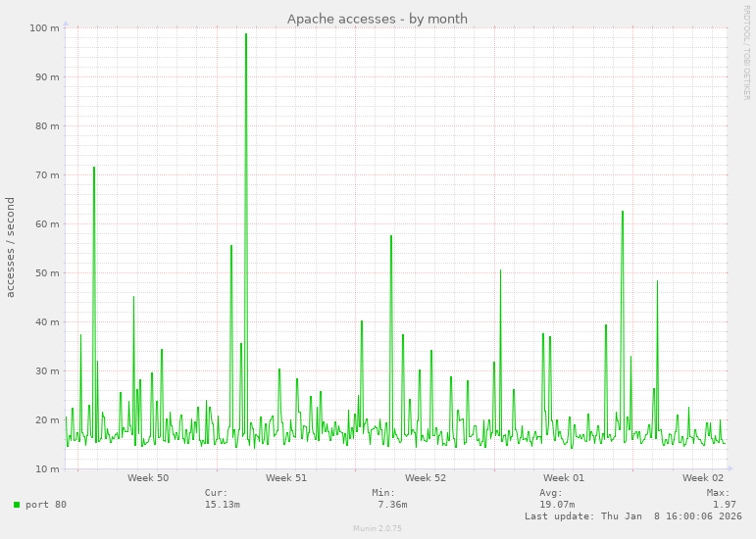Screen dimensions: 756x539
Task: Click the green port 80 legend swatch
Action: [x=17, y=505]
